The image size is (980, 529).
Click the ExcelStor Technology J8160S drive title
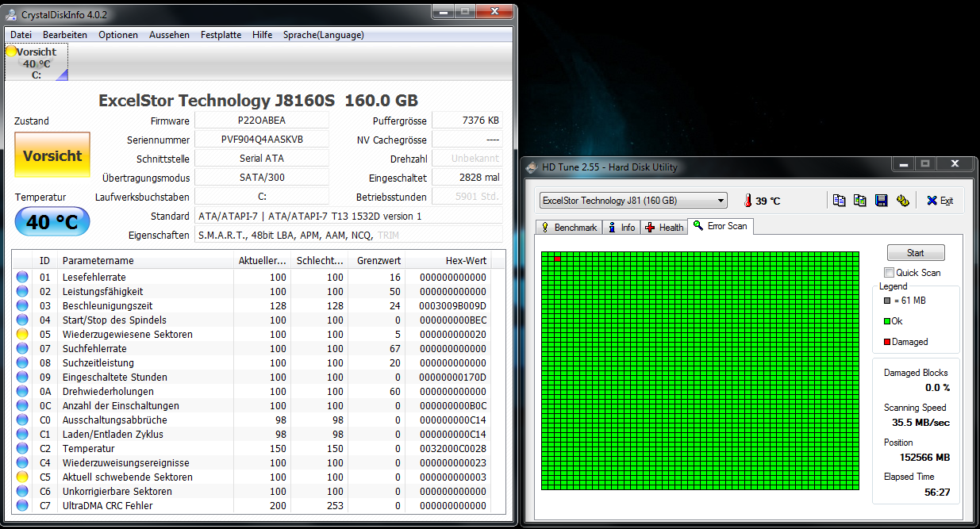point(258,101)
